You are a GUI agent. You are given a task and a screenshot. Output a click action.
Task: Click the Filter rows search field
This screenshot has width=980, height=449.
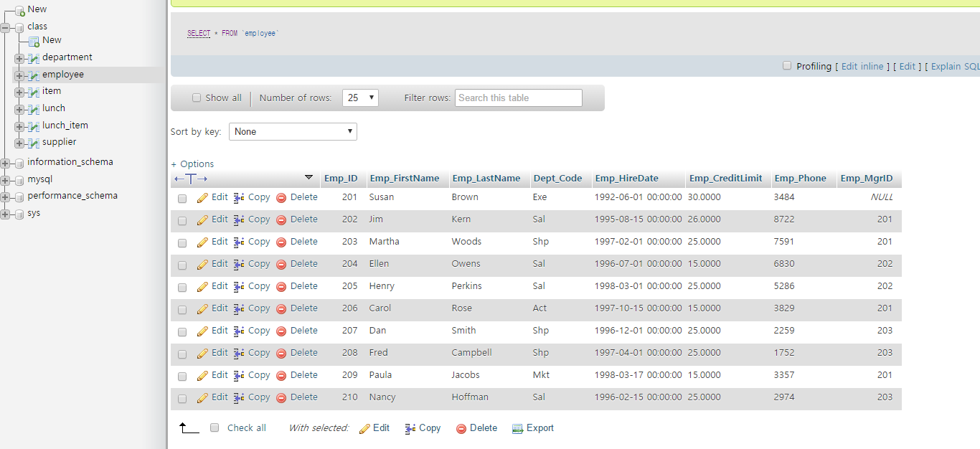pyautogui.click(x=518, y=98)
